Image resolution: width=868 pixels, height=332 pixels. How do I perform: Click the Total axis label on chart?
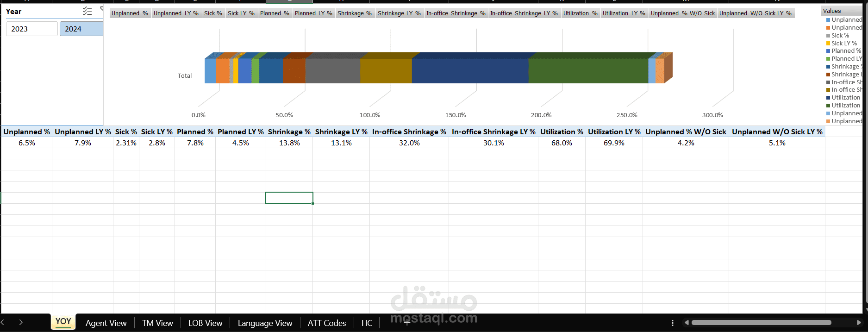[185, 75]
